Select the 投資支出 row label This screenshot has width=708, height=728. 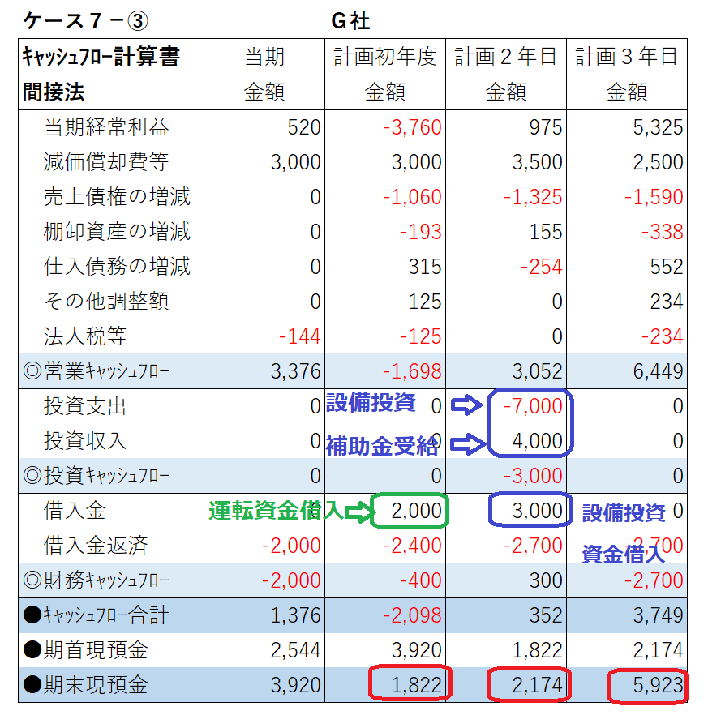85,406
